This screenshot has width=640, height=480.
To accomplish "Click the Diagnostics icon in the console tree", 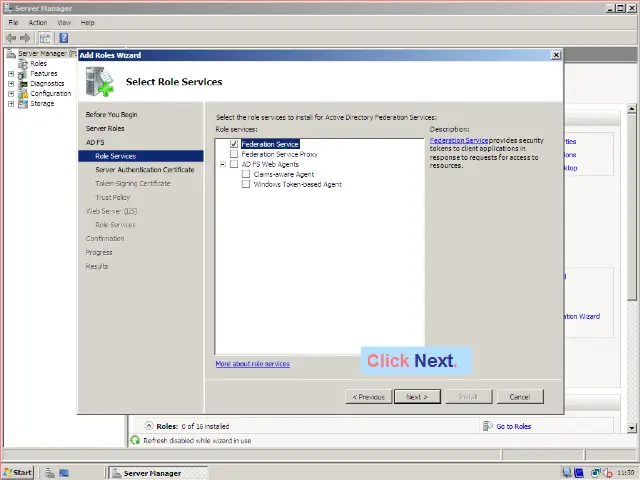I will pos(23,84).
